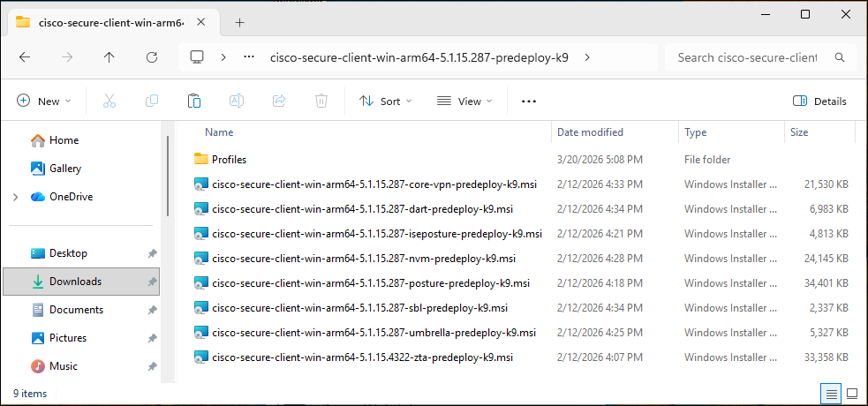Open the New item dropdown
Screen dimensions: 868x406
[x=44, y=101]
